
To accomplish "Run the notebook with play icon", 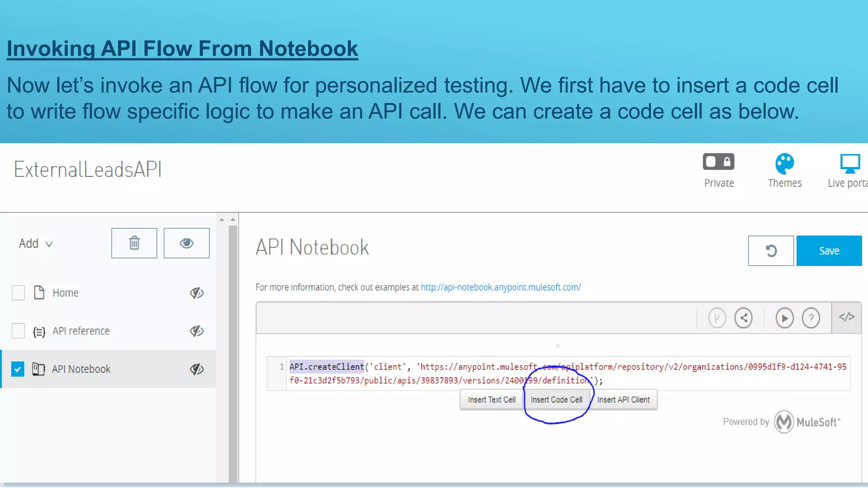I will pos(785,318).
